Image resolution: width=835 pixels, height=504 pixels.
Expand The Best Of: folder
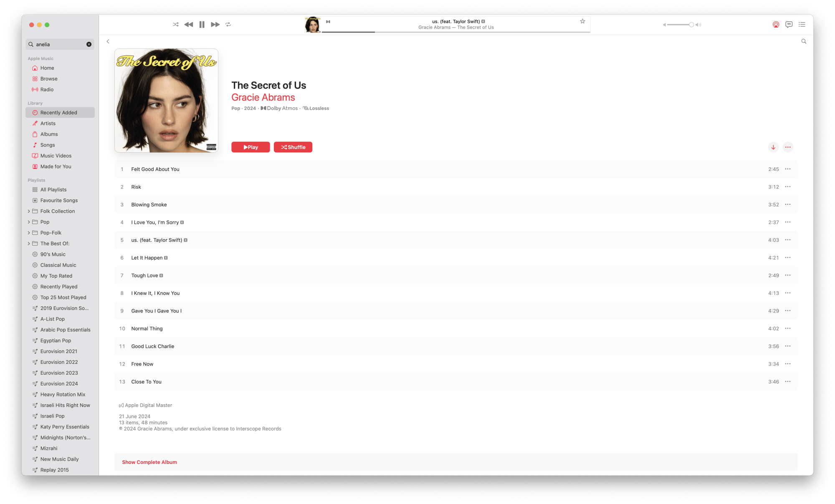point(29,244)
